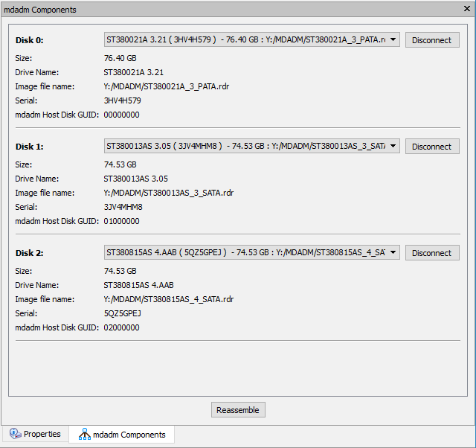Disconnect Disk 1 ST380013AS drive

click(x=432, y=146)
